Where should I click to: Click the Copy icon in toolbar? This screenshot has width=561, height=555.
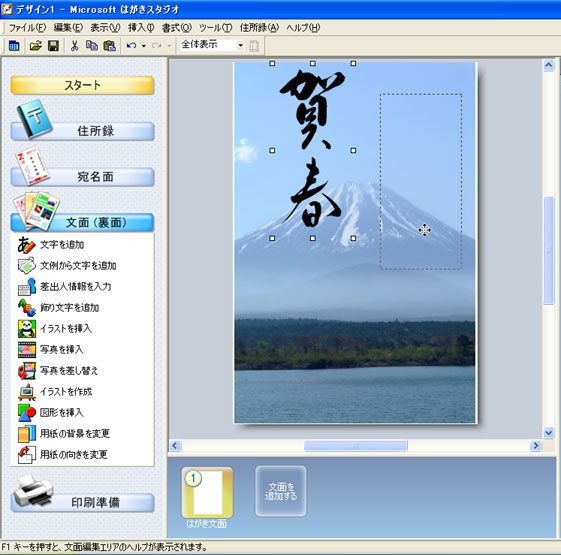(92, 45)
